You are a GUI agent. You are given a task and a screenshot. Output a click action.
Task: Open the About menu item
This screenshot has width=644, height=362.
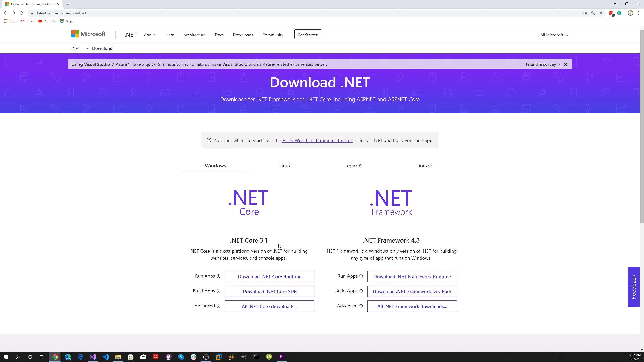click(x=149, y=35)
